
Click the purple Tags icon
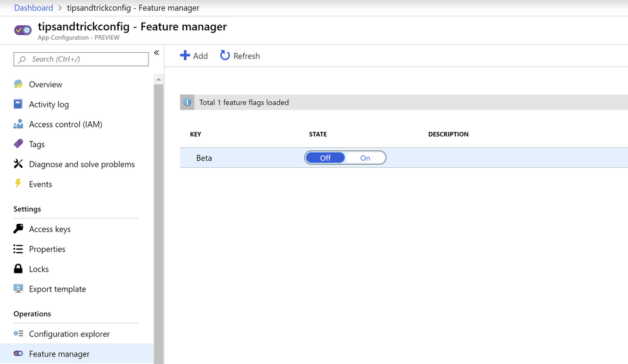coord(18,144)
